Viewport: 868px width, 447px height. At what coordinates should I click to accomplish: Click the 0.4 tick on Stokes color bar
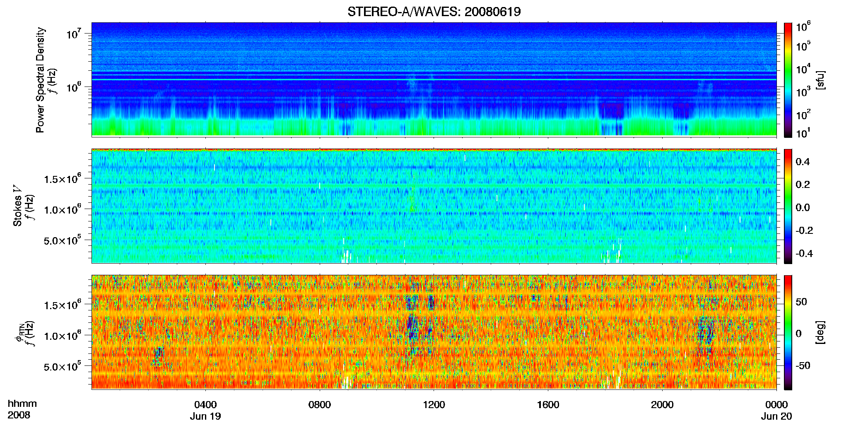[803, 162]
